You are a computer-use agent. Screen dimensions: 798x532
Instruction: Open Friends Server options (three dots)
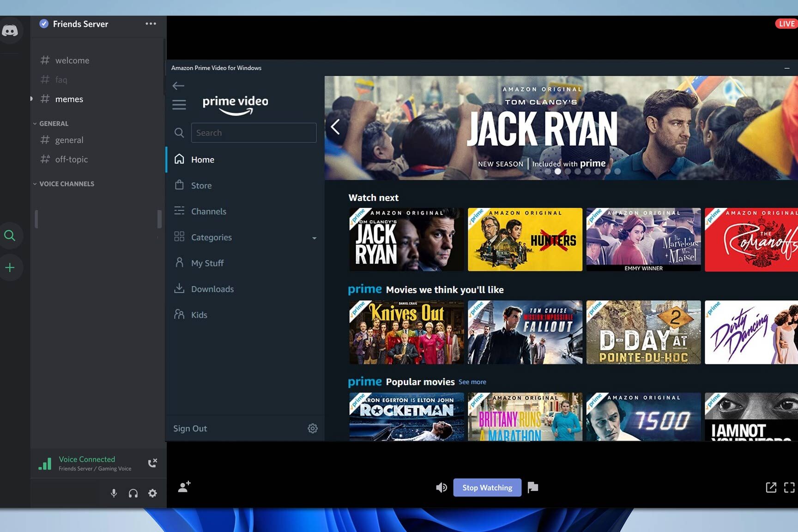tap(151, 24)
